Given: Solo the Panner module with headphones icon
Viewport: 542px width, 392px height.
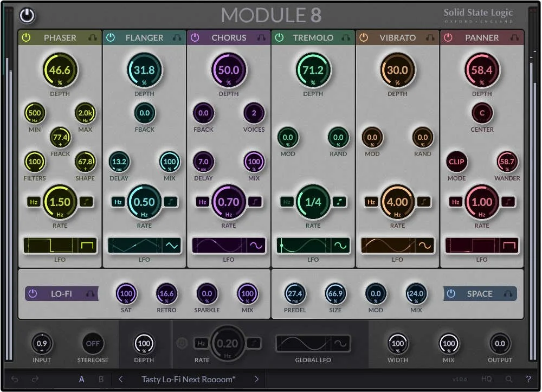Looking at the screenshot, I should point(514,37).
